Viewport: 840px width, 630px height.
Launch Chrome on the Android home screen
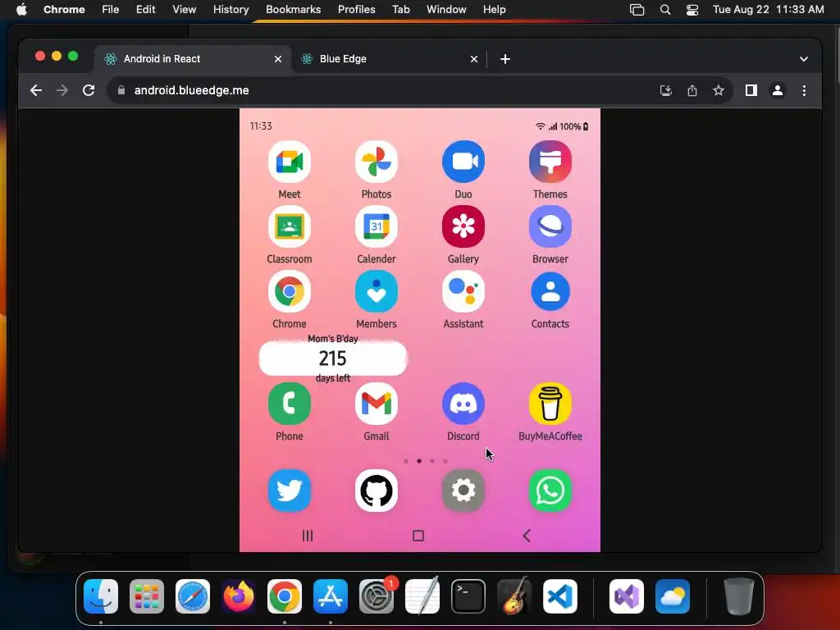[x=290, y=291]
